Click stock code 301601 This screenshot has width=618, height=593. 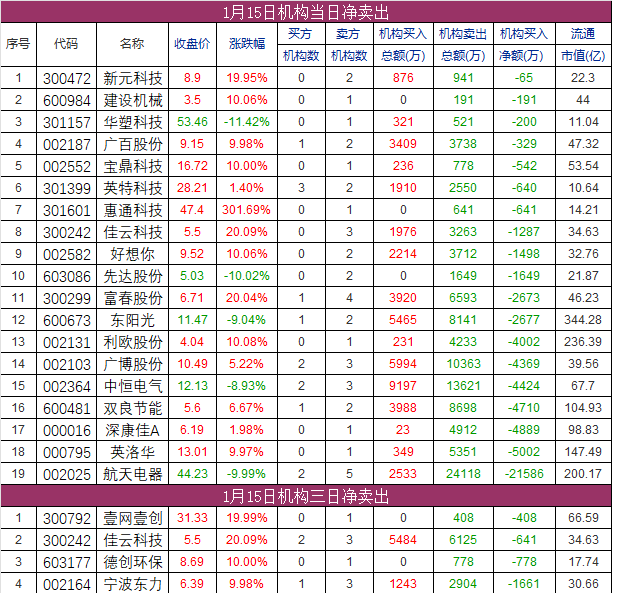pos(67,210)
